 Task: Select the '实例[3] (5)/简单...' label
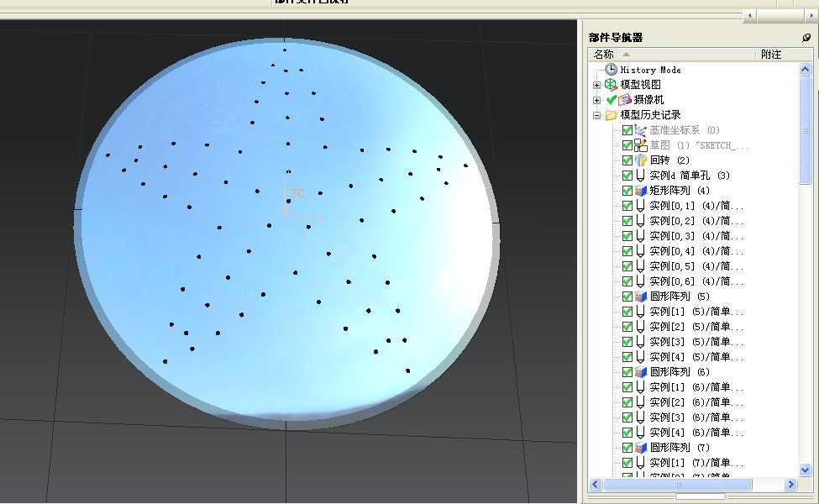point(696,342)
